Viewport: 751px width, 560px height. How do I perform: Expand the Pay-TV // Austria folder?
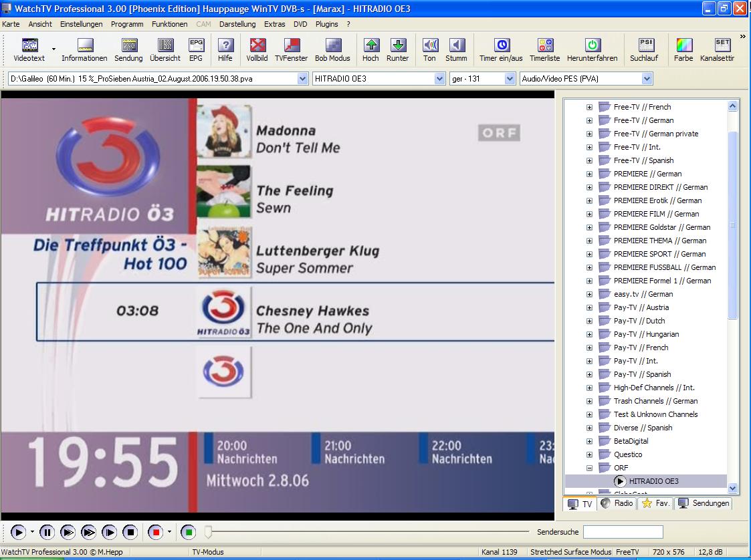pyautogui.click(x=590, y=308)
